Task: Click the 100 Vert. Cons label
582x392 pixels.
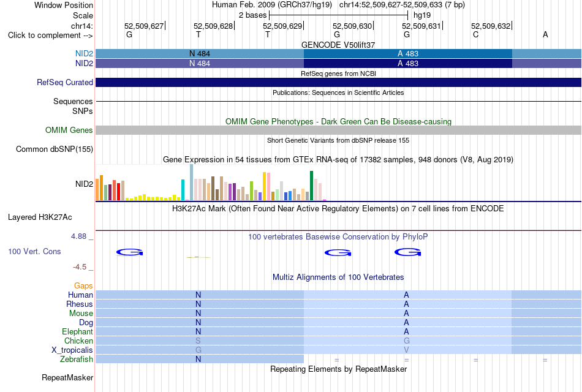Action: tap(34, 252)
